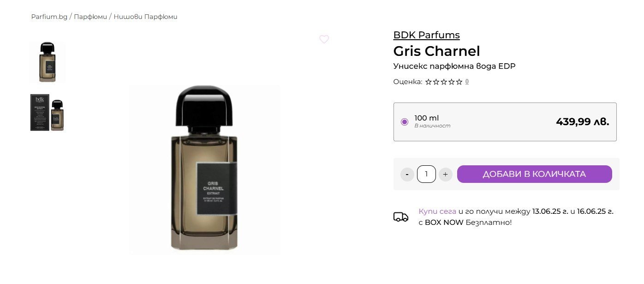
Task: Open the Парфюми breadcrumb category
Action: coord(90,17)
